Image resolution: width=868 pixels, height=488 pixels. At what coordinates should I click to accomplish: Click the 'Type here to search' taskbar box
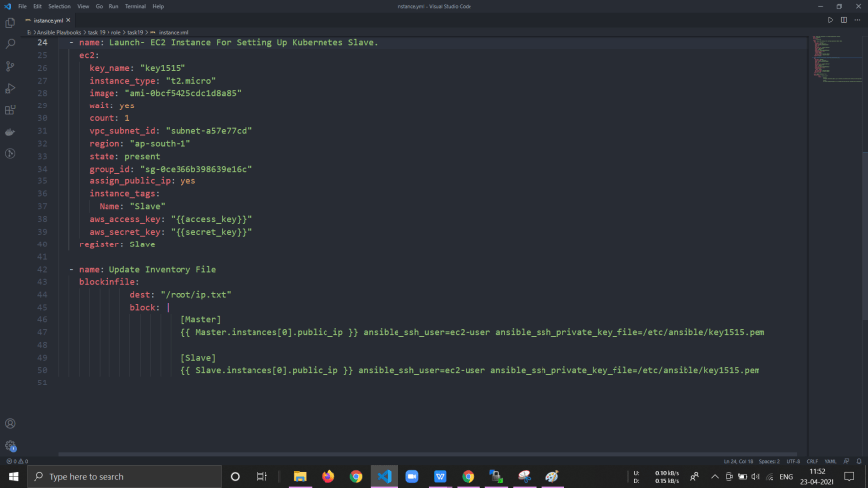[x=124, y=476]
